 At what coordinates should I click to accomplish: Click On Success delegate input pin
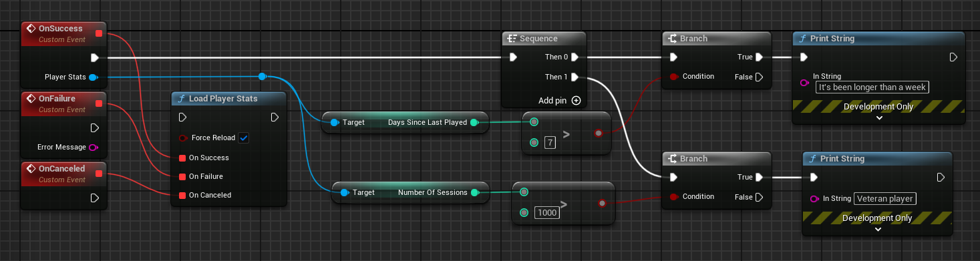[182, 158]
